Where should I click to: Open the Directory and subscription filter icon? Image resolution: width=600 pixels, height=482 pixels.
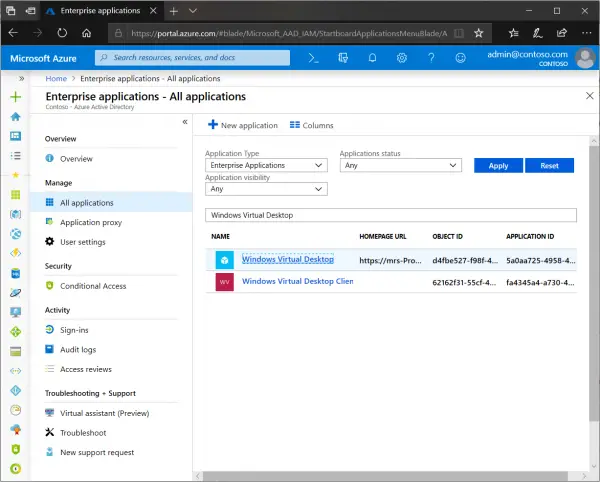343,58
